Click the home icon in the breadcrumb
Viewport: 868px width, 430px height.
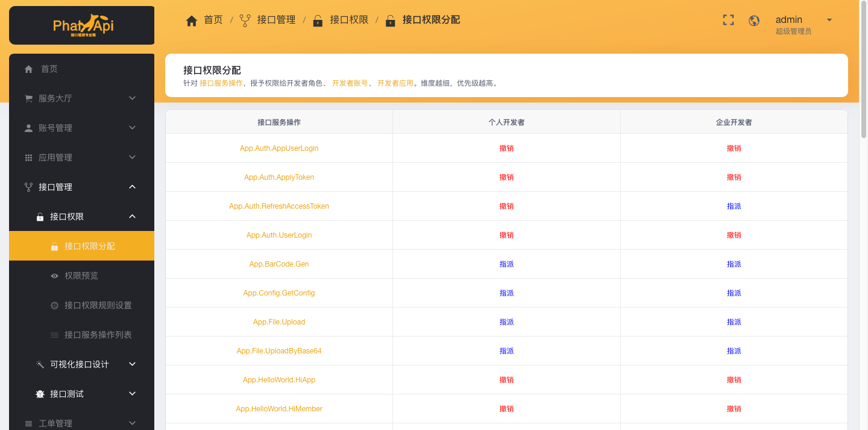pos(192,21)
